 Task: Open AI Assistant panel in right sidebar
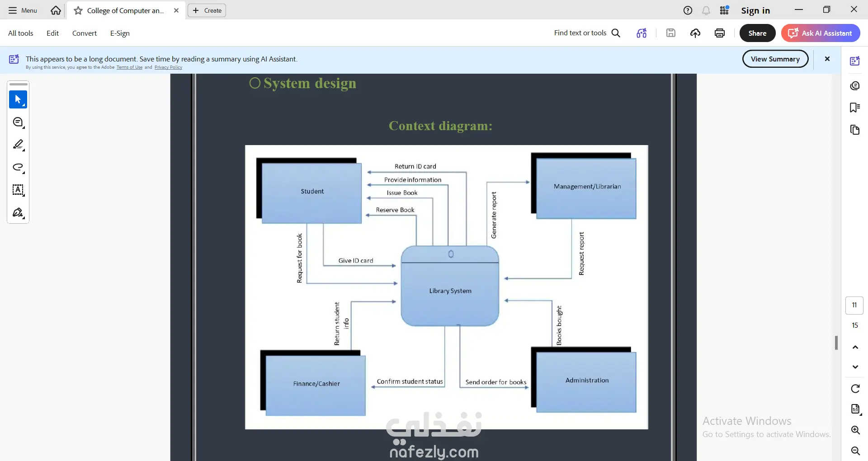click(855, 61)
